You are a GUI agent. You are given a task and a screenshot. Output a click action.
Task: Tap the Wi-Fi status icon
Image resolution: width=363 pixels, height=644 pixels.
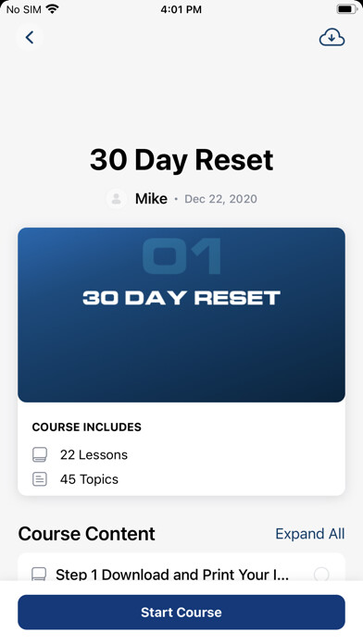pyautogui.click(x=52, y=9)
